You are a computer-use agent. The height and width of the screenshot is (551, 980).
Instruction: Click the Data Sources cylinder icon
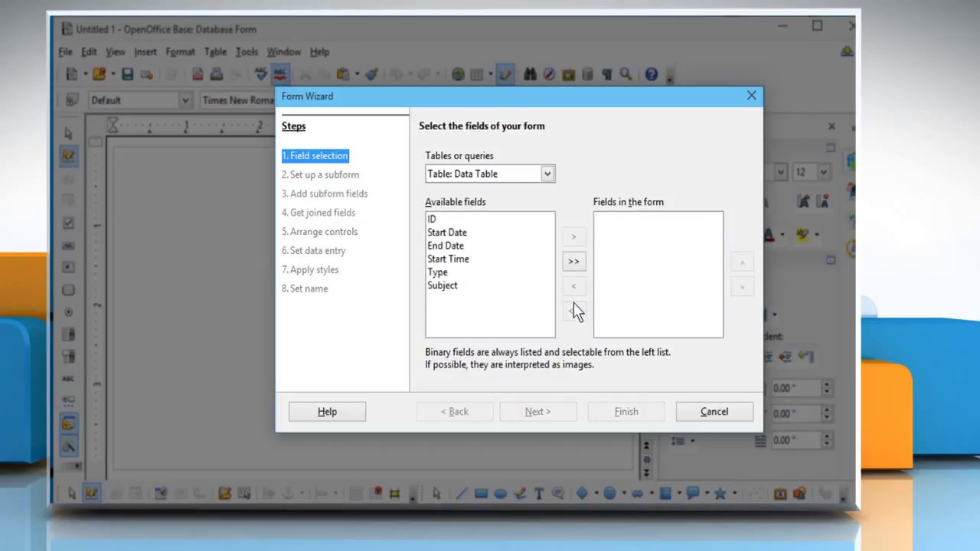[x=587, y=74]
